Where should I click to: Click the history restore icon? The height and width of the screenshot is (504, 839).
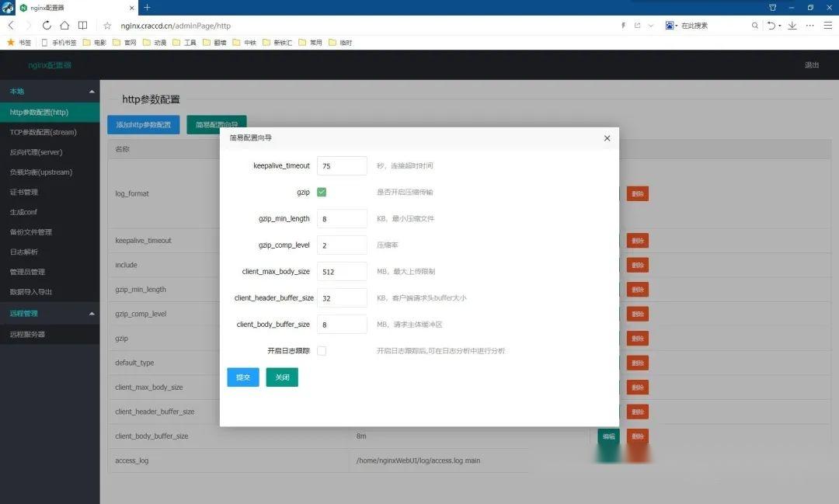point(771,25)
